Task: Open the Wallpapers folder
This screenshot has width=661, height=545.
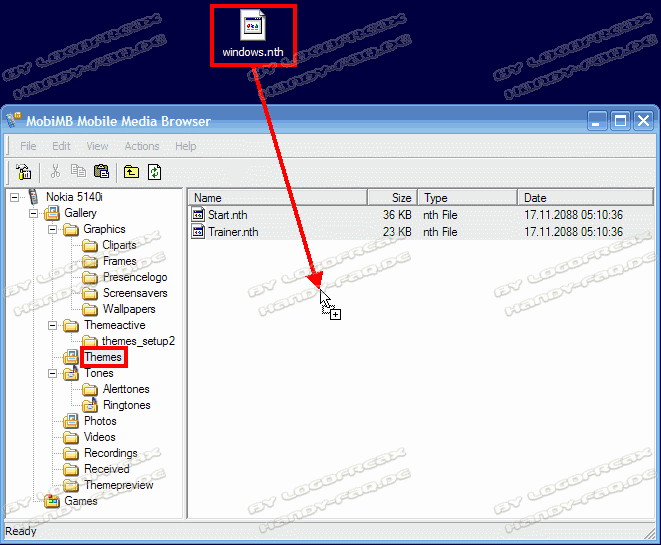Action: coord(129,309)
